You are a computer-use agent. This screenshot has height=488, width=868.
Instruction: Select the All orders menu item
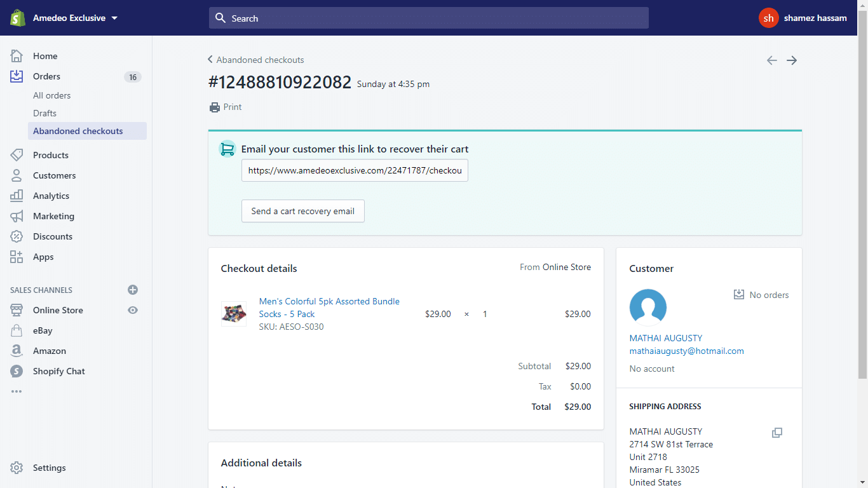51,95
